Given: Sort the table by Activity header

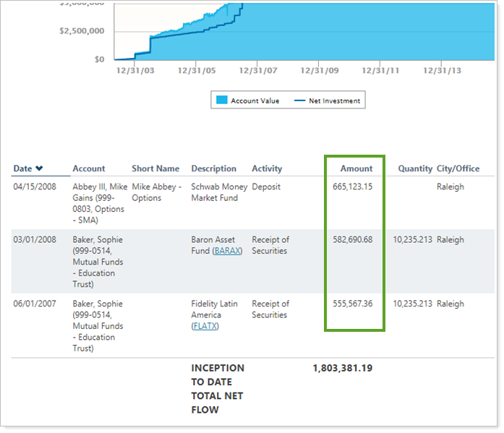Looking at the screenshot, I should [267, 168].
